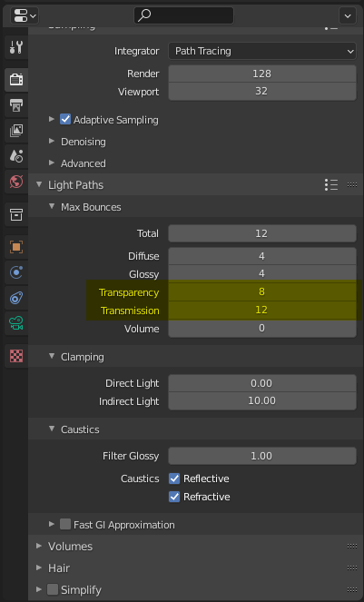Uncheck Reflective caustics
Viewport: 364px width, 602px height.
click(x=174, y=479)
